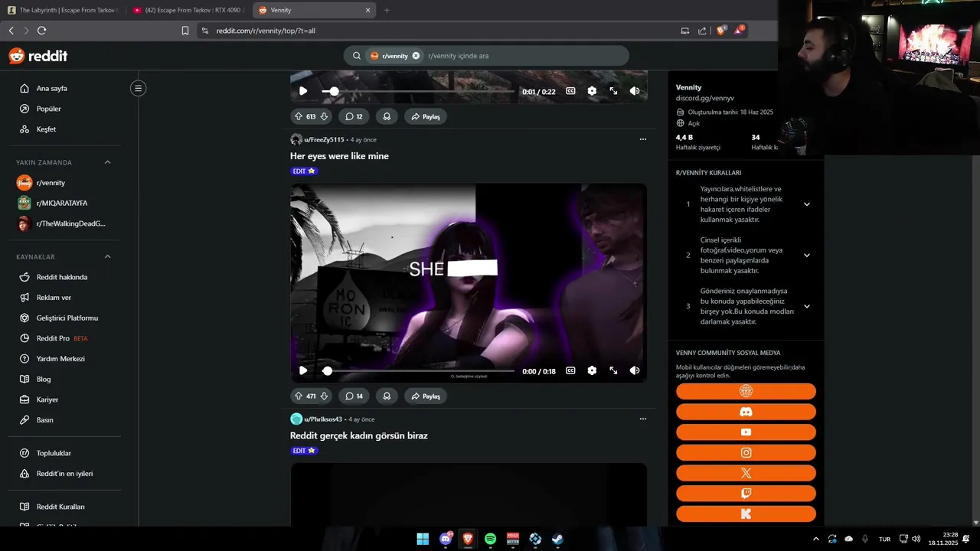Image resolution: width=980 pixels, height=551 pixels.
Task: Open the X social media button
Action: point(746,473)
